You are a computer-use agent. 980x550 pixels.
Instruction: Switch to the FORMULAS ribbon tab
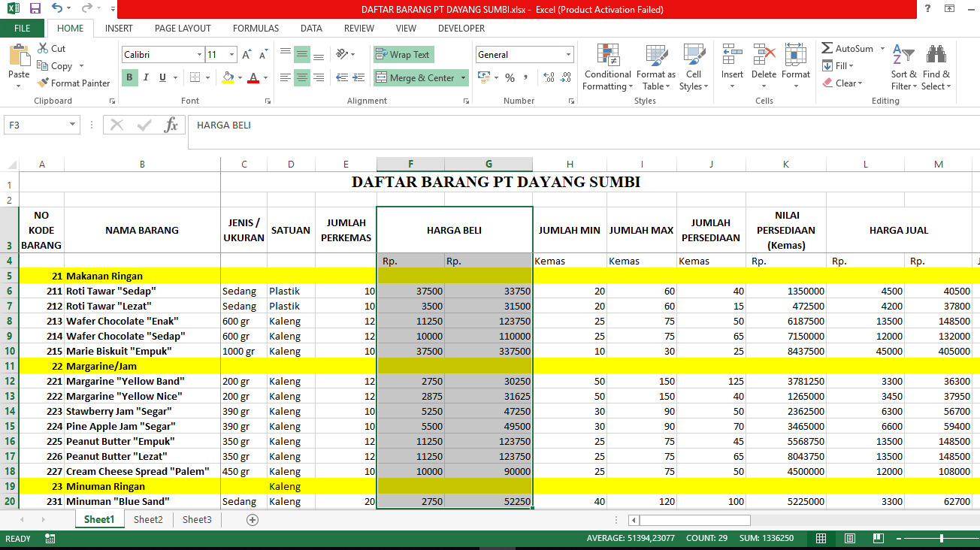coord(256,28)
